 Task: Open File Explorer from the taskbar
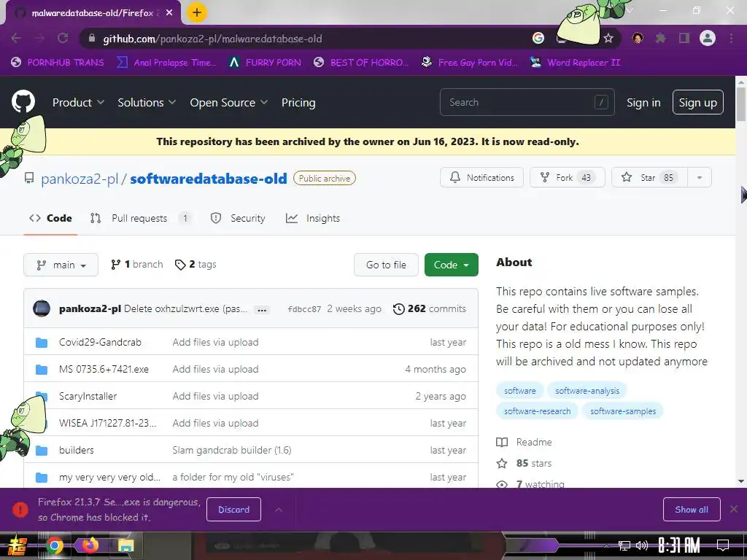coord(125,545)
